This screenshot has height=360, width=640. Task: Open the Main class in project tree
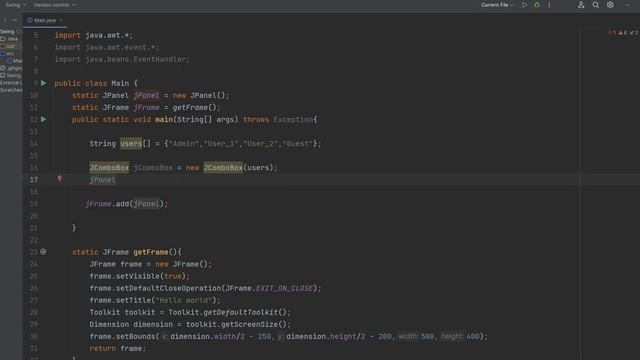[15, 61]
